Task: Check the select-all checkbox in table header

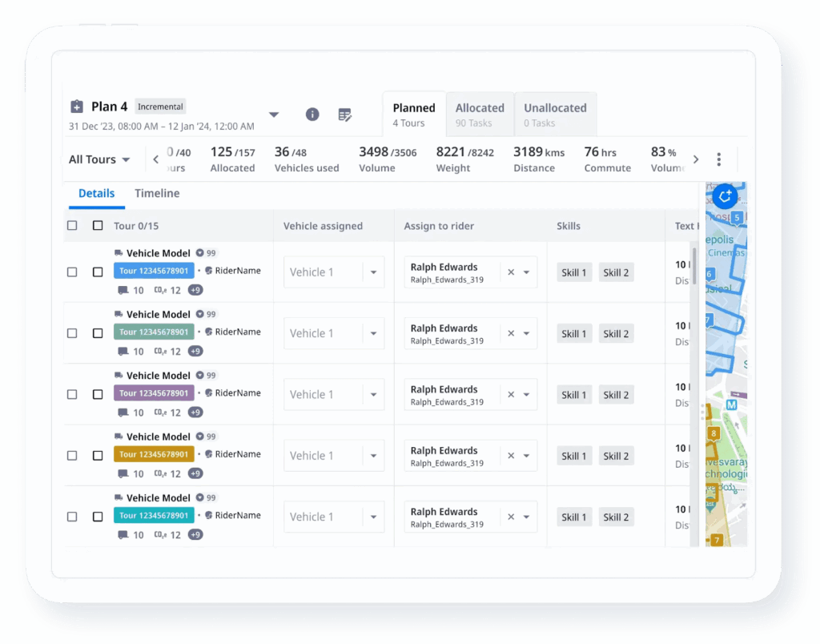Action: pyautogui.click(x=72, y=225)
